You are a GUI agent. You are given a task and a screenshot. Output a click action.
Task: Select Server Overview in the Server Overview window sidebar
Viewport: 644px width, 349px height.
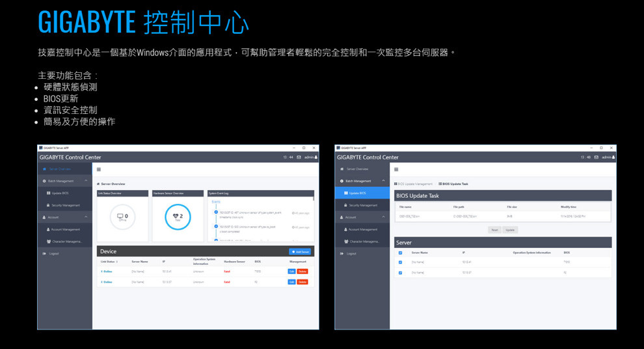point(65,169)
